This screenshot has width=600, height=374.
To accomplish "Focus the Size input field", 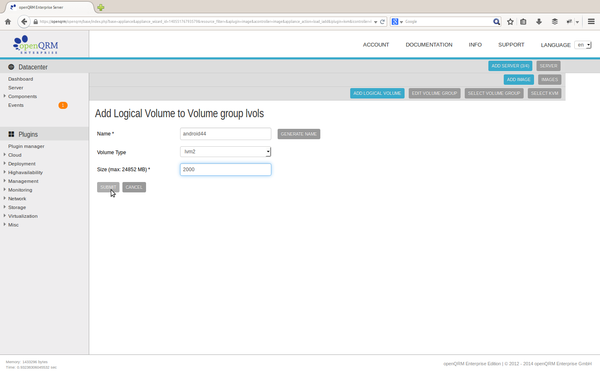I will (225, 170).
